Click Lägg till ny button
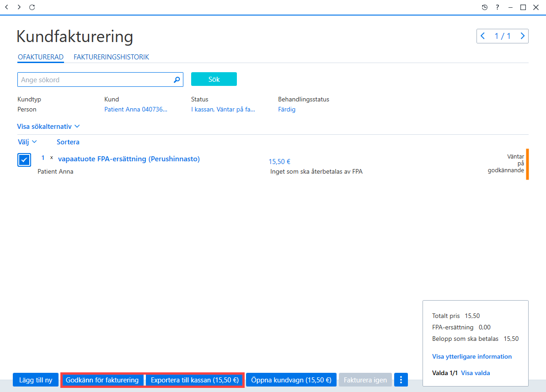This screenshot has height=392, width=546. 36,380
